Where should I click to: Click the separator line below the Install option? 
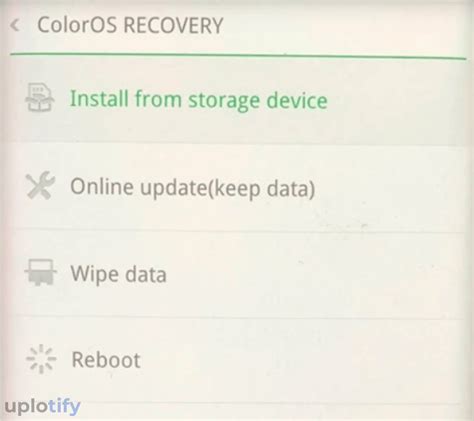[x=239, y=145]
